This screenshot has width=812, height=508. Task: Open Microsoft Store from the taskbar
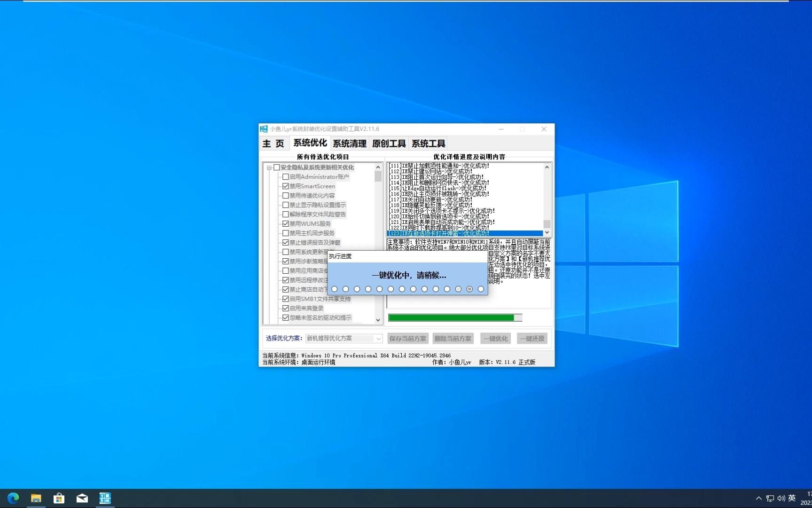point(59,498)
